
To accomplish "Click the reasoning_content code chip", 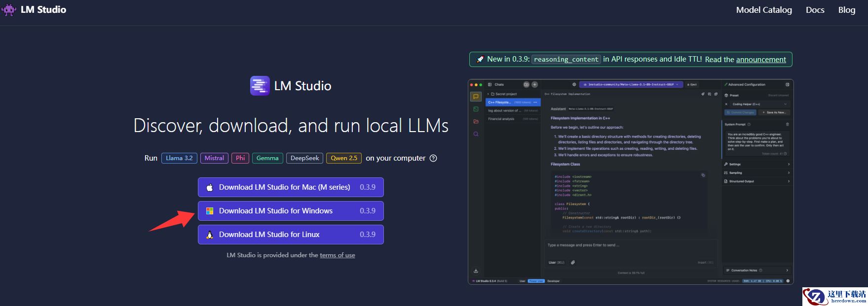I will [566, 60].
